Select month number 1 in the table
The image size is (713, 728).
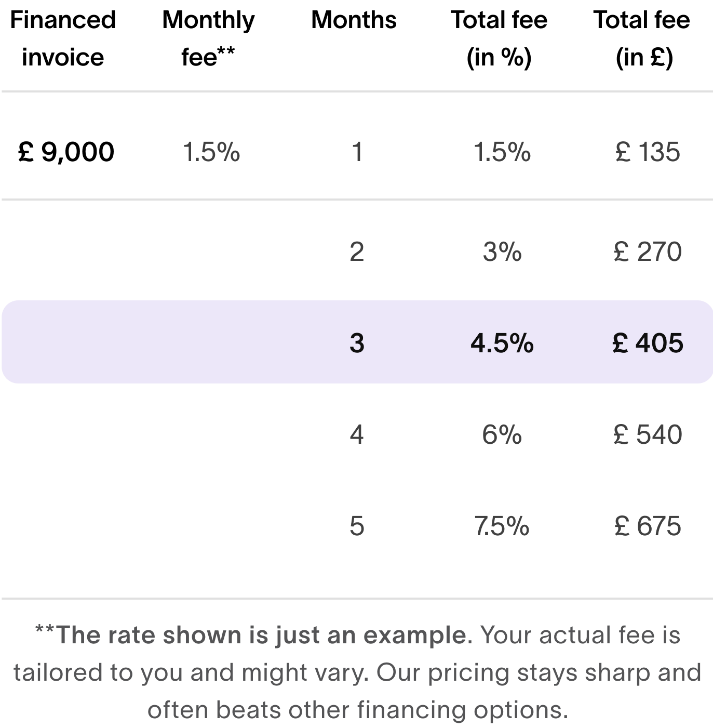pos(357,152)
